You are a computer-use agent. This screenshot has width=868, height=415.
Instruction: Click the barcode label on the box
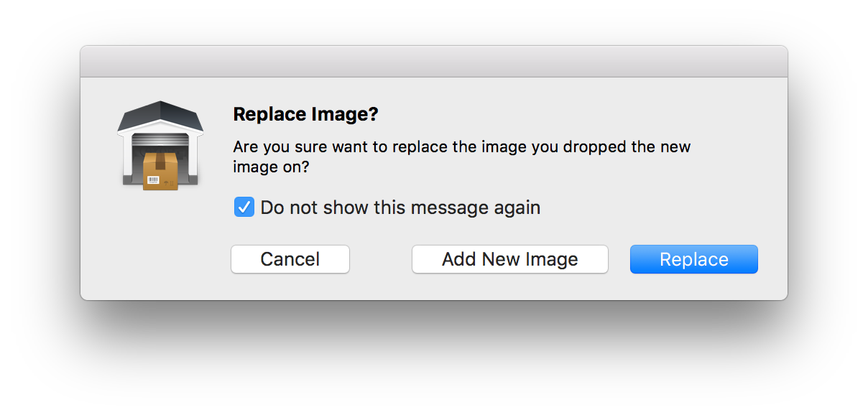[153, 178]
